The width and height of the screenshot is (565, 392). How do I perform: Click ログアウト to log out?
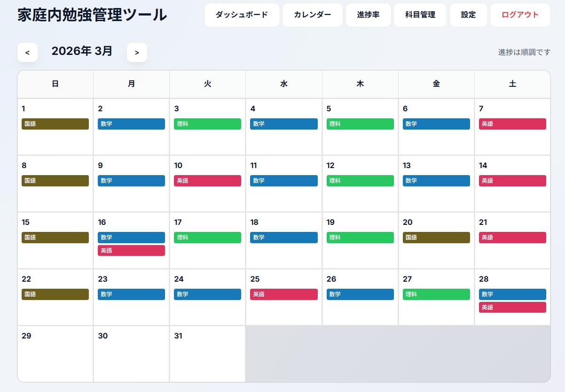(520, 15)
